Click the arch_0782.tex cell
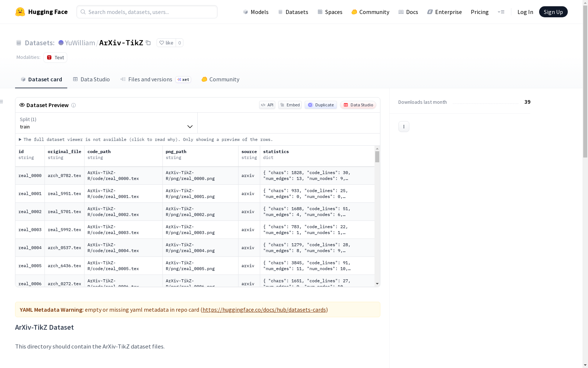 tap(64, 176)
